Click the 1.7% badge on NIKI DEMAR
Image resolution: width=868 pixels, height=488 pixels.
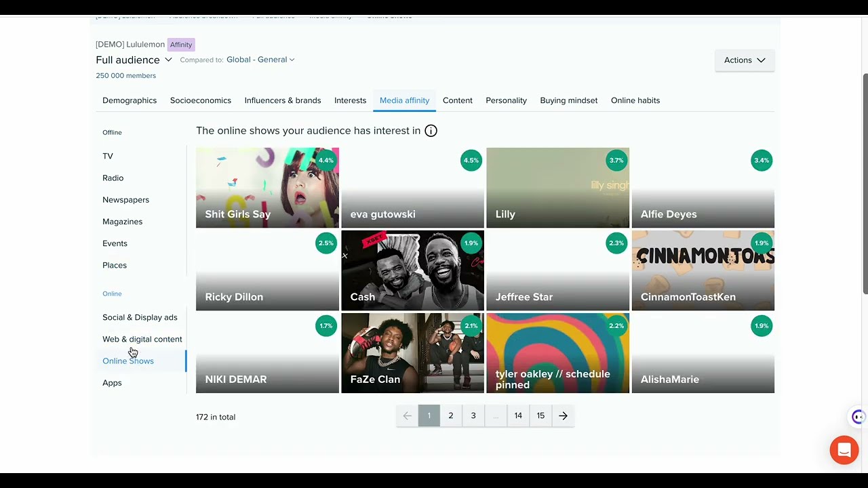(325, 326)
